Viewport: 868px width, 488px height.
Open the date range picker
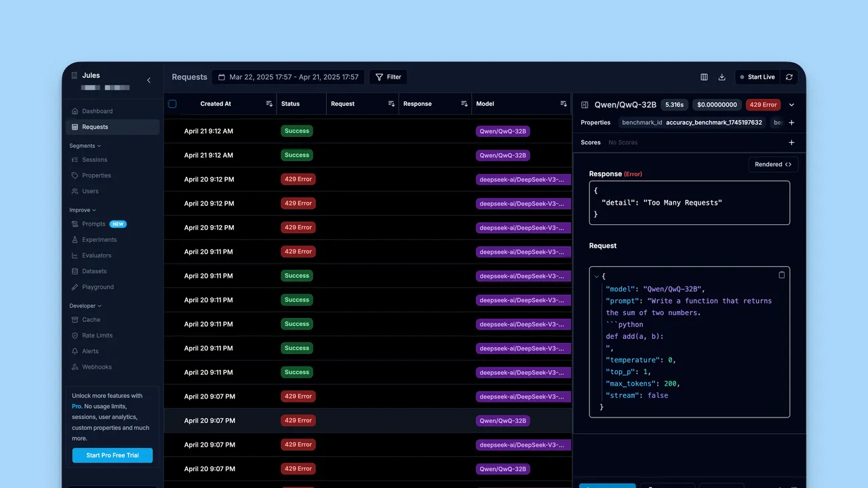(x=288, y=77)
